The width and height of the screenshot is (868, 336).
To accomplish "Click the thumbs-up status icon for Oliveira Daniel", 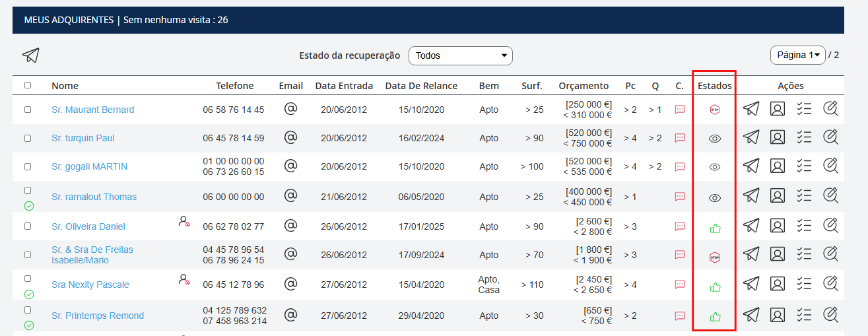I will tap(714, 228).
